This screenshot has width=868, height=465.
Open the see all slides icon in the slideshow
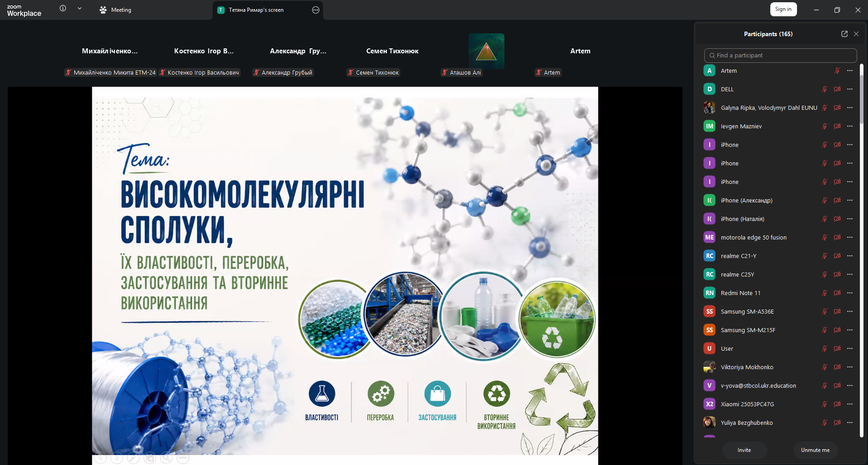tap(150, 458)
